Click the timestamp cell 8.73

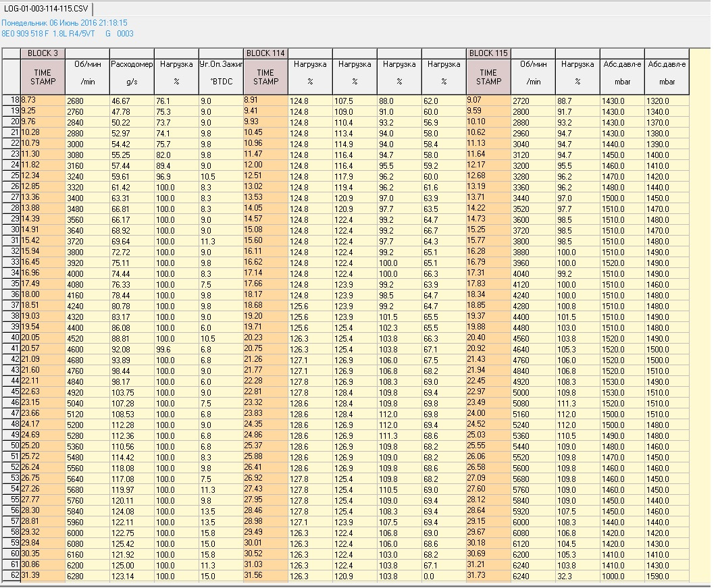click(43, 101)
